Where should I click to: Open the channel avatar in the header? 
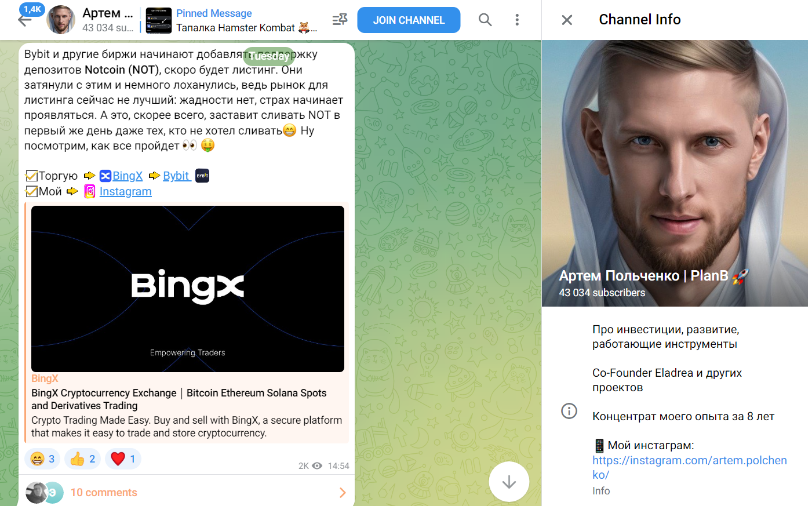[61, 20]
